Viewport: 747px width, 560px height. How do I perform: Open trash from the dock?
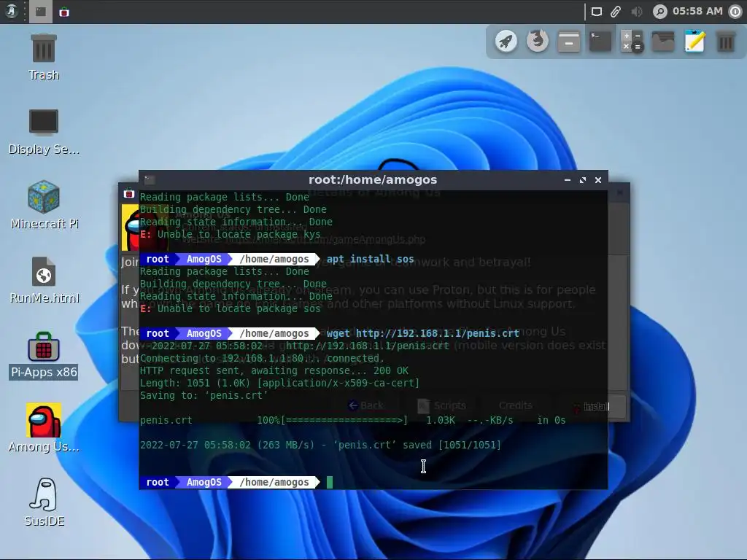click(x=726, y=42)
